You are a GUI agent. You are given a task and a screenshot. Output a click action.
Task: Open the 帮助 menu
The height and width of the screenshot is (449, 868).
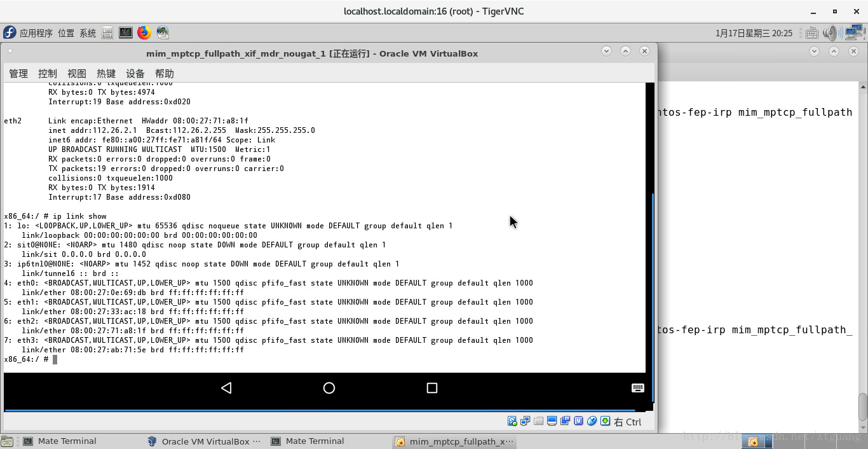click(x=165, y=74)
